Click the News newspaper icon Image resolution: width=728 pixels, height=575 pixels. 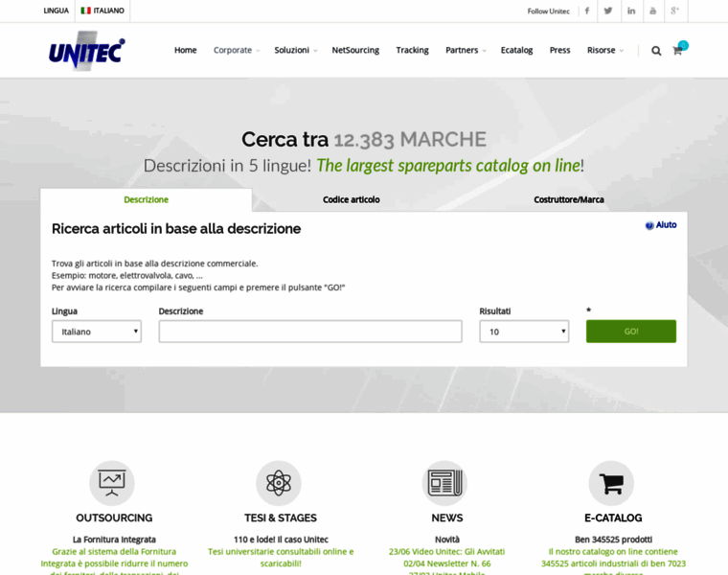click(444, 483)
